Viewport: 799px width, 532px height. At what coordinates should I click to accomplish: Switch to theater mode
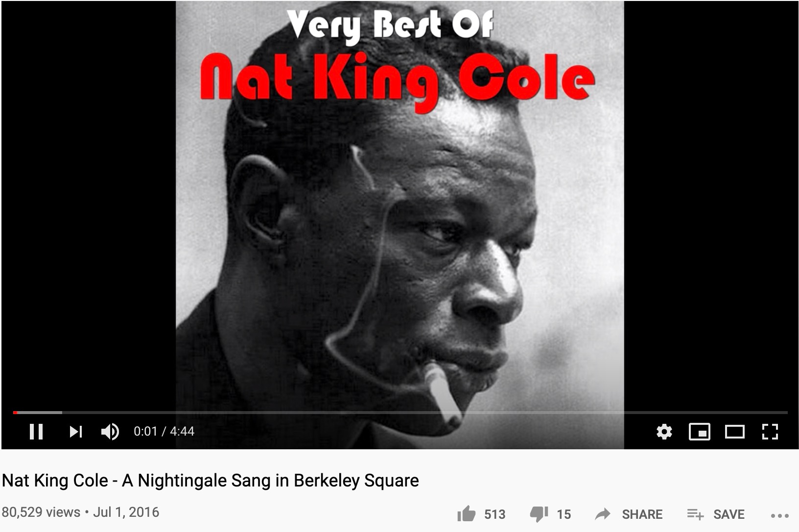pyautogui.click(x=735, y=432)
